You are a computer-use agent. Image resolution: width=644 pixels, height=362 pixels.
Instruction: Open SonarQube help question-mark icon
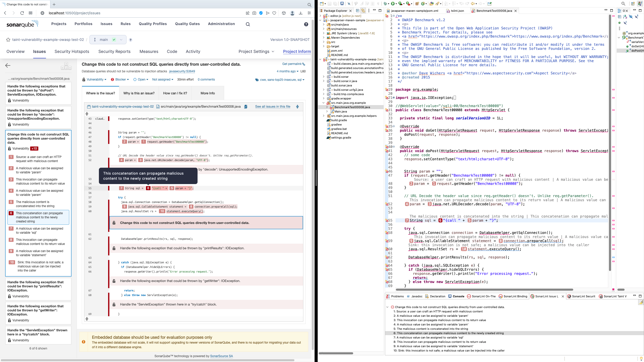coord(306,24)
